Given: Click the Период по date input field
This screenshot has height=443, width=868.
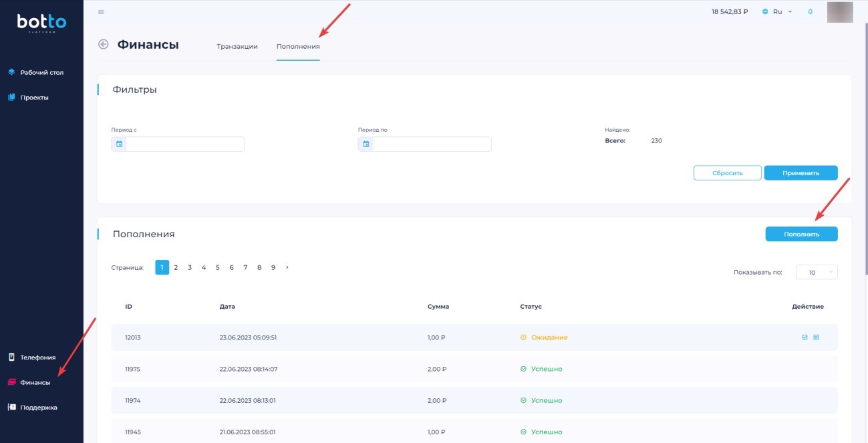Looking at the screenshot, I should (x=431, y=144).
